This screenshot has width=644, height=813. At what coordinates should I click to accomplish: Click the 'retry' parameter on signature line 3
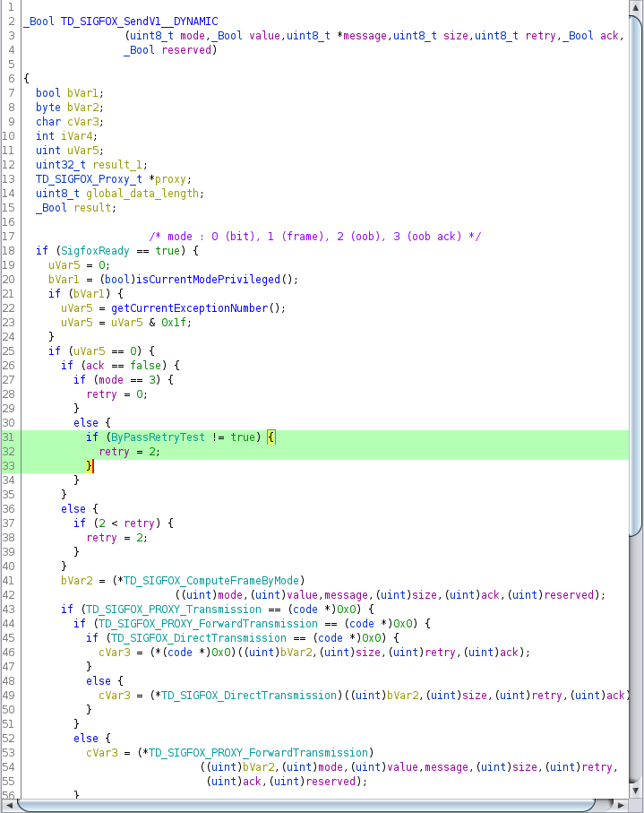(540, 36)
